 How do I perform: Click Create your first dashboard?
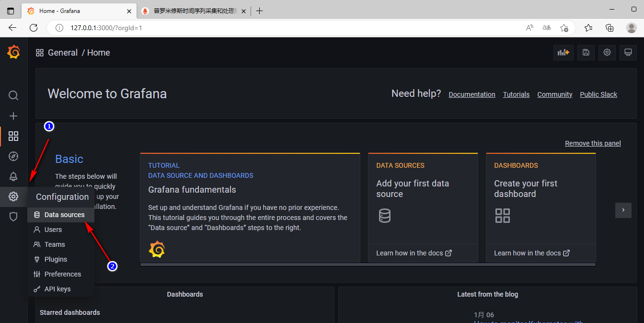click(526, 189)
